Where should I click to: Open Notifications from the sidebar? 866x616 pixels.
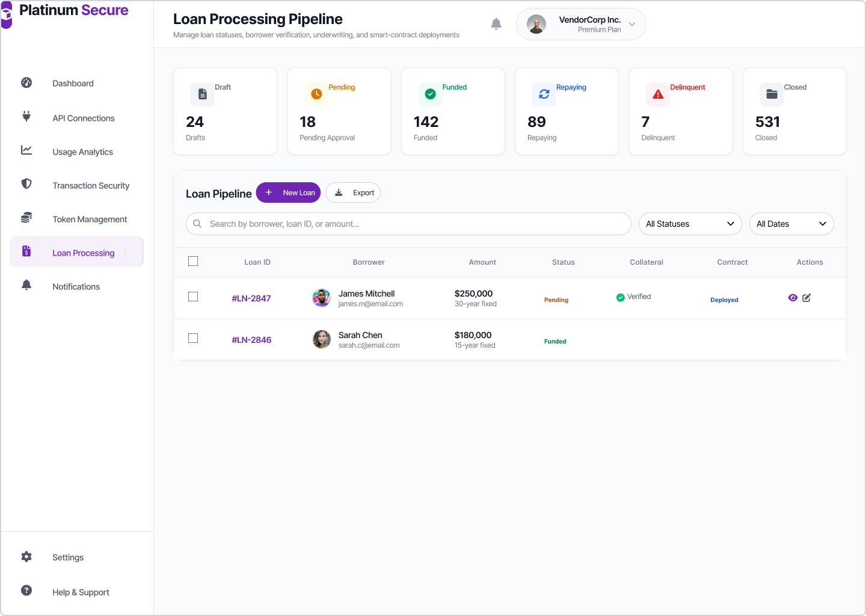[76, 286]
